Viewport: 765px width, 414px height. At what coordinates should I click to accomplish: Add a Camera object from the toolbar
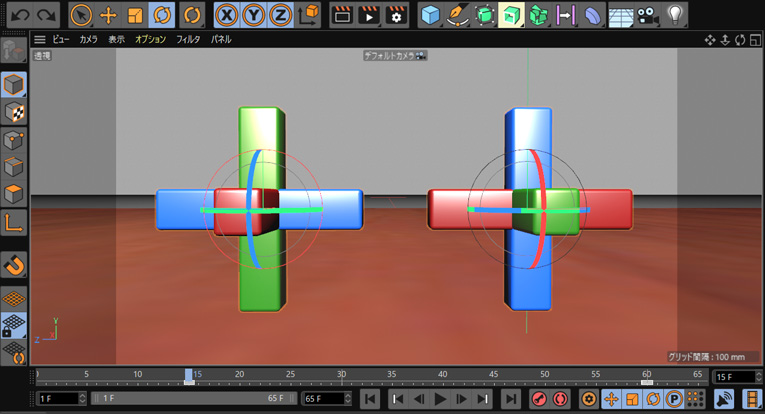[648, 15]
